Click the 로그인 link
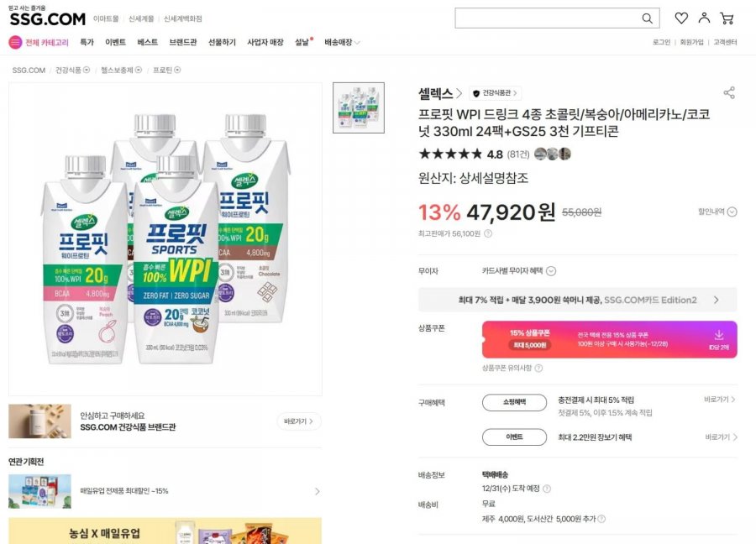This screenshot has width=756, height=544. click(x=661, y=42)
